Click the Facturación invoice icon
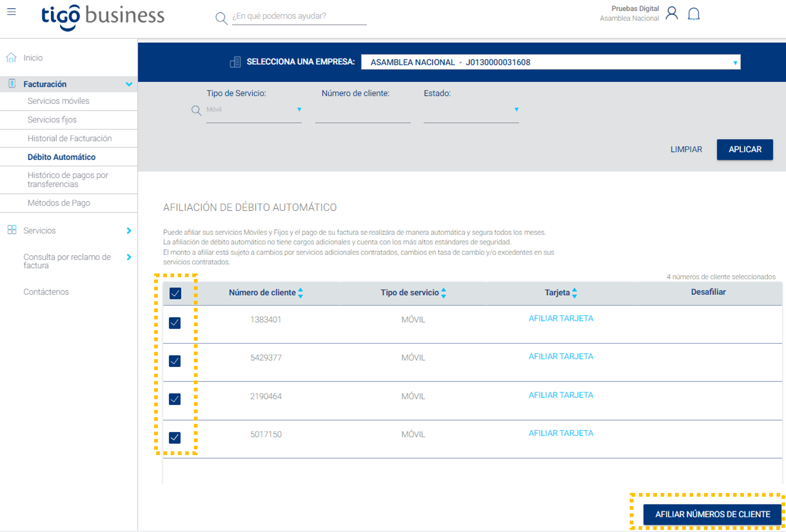Viewport: 786px width, 532px height. pos(12,84)
